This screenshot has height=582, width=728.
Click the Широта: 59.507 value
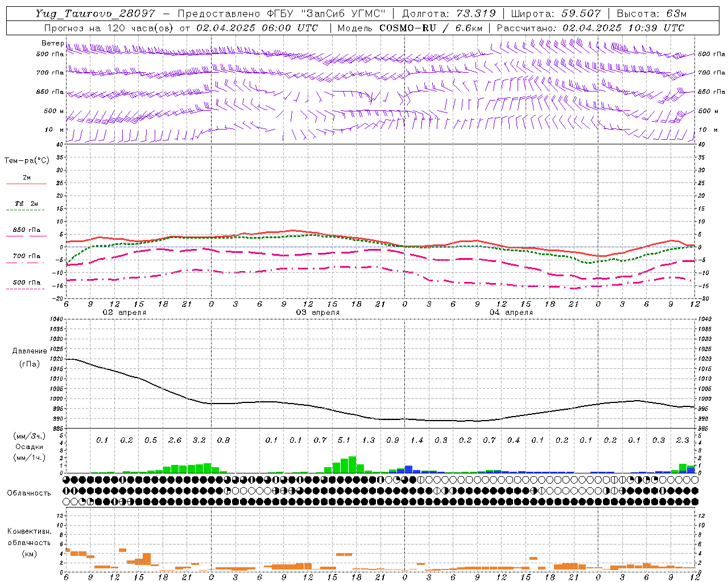click(556, 14)
